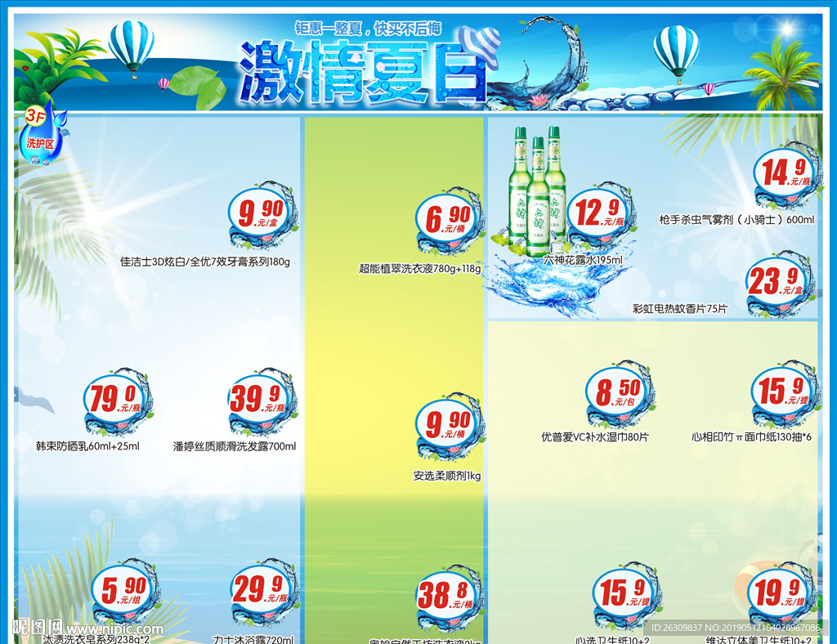Select text 佳洁士3D炫白/全优7效牙膏系列180g
This screenshot has height=644, width=837.
pos(205,262)
